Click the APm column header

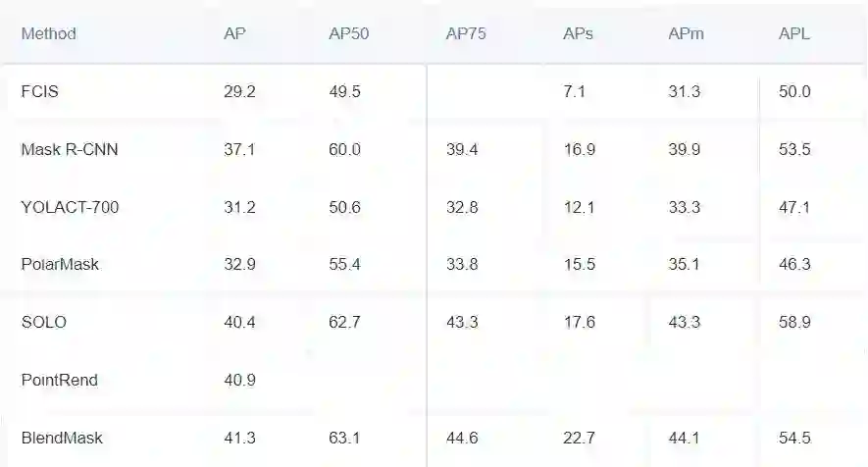click(x=686, y=33)
